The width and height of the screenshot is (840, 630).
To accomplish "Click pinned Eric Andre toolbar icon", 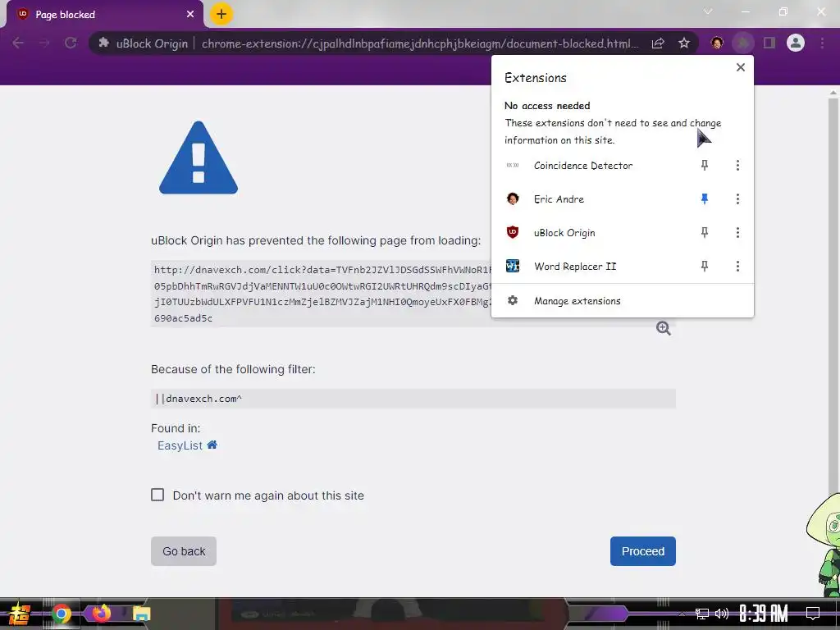I will pos(717,43).
